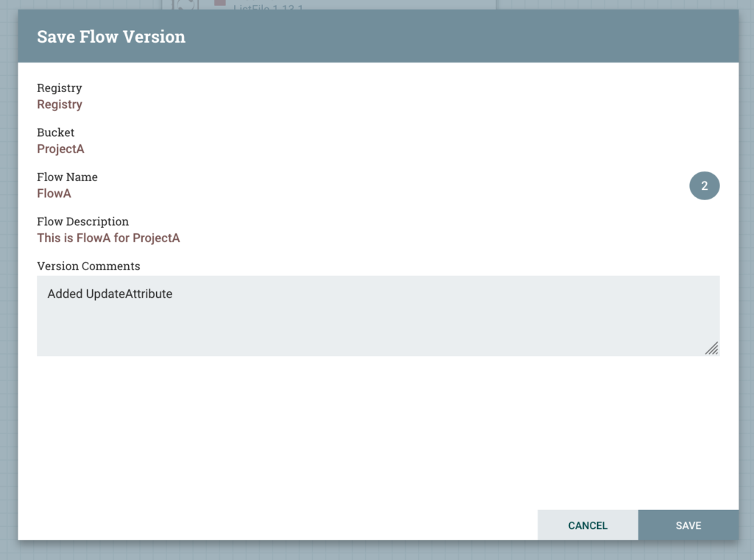Click the Bucket label
The height and width of the screenshot is (560, 754).
tap(55, 132)
